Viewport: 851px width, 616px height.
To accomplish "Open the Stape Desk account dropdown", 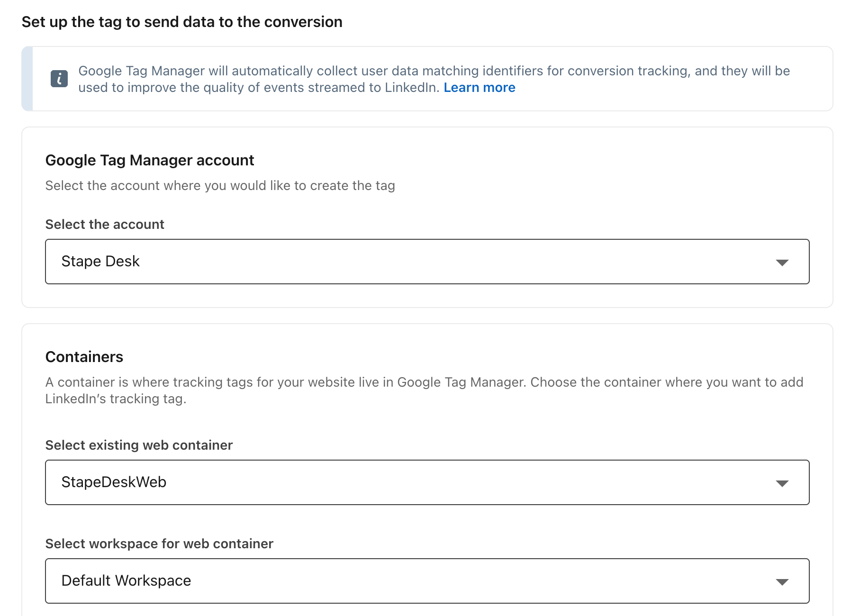I will (427, 262).
